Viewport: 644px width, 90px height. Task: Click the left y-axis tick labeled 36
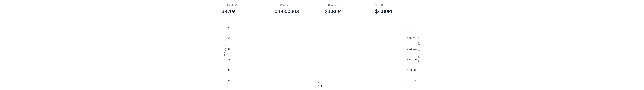pos(229,28)
